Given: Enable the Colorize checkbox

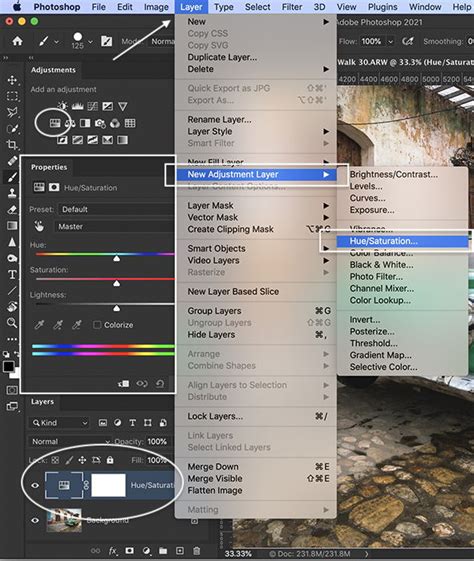Looking at the screenshot, I should tap(97, 325).
